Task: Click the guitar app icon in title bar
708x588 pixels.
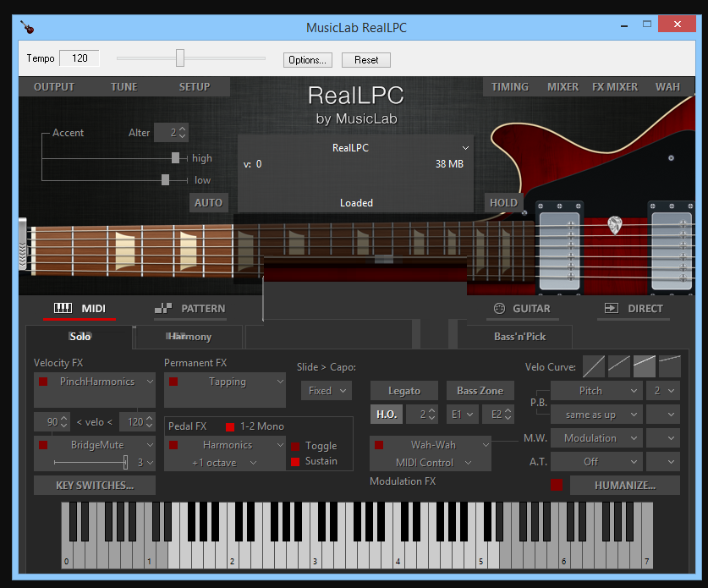Action: (x=27, y=28)
